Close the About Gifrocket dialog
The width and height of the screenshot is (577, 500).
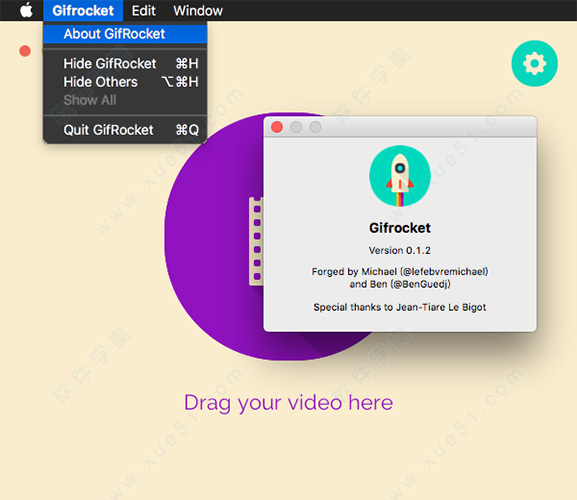tap(277, 127)
